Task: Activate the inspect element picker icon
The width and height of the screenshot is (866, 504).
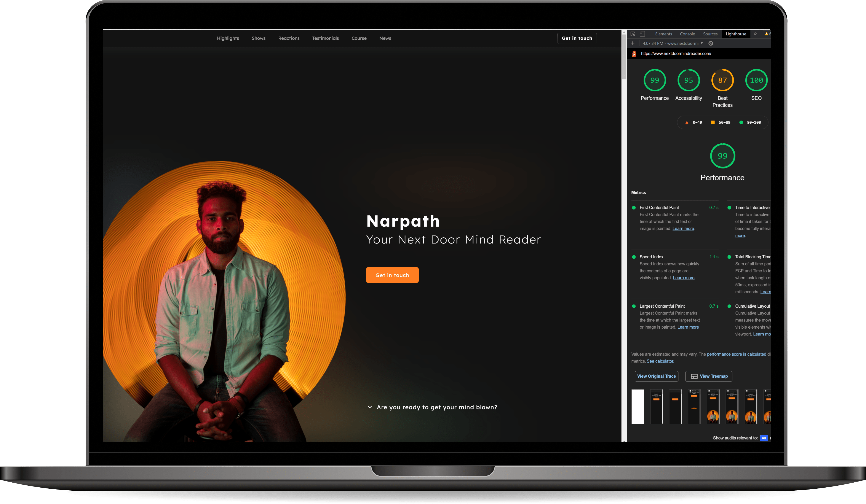Action: 633,34
